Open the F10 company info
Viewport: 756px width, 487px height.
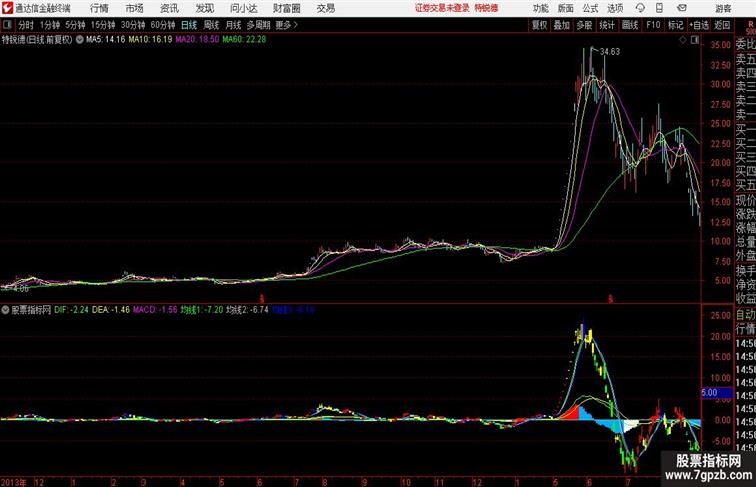pos(653,25)
